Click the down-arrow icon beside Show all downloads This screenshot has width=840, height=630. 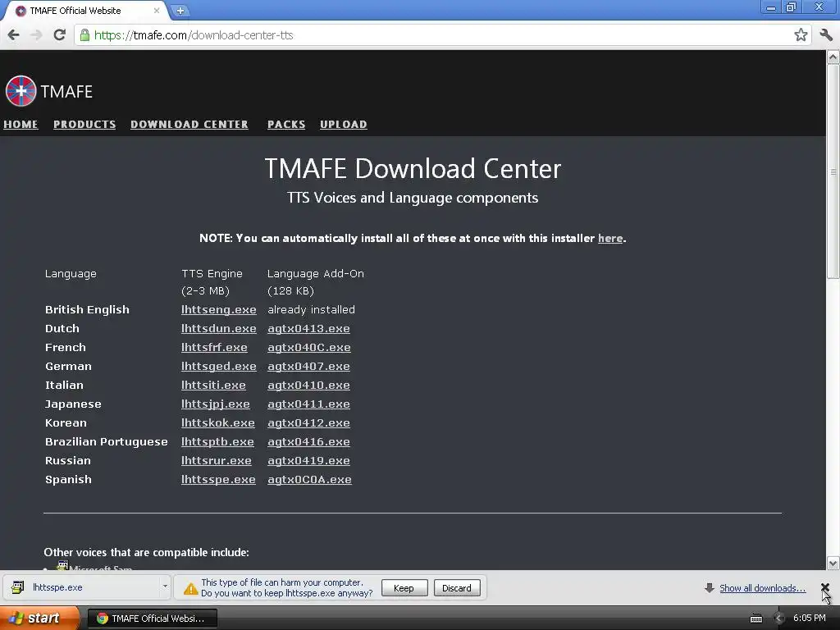[710, 588]
